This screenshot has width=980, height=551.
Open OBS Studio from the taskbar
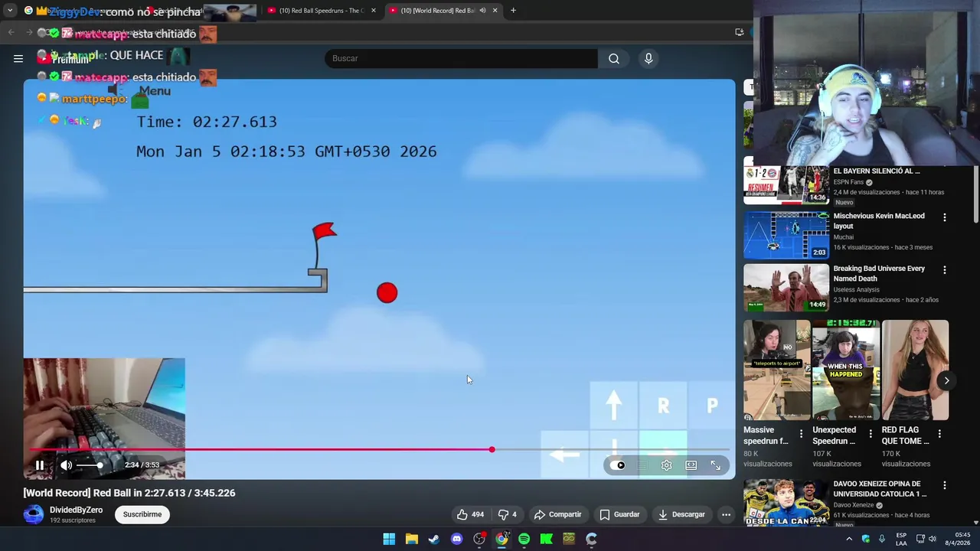pos(479,539)
